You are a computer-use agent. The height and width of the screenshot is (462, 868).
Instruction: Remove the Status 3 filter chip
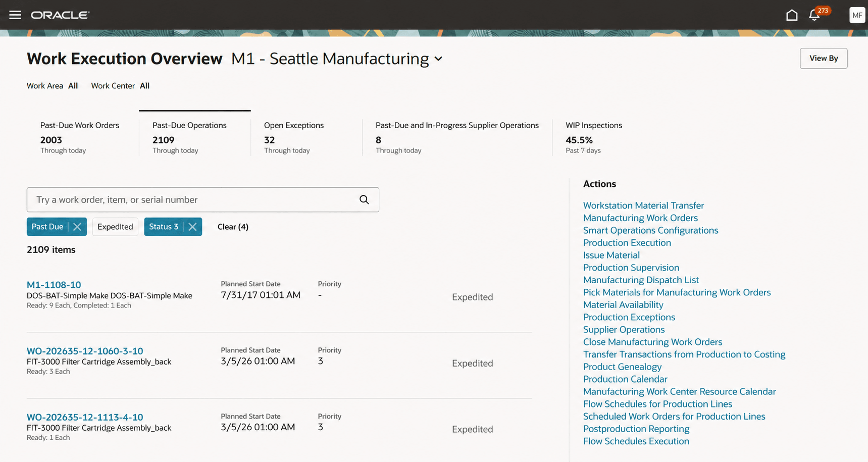[x=192, y=227]
